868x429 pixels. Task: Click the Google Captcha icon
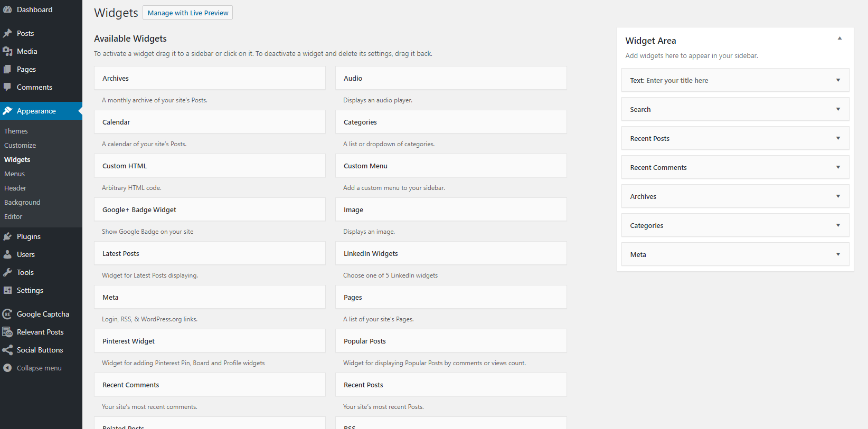point(7,314)
